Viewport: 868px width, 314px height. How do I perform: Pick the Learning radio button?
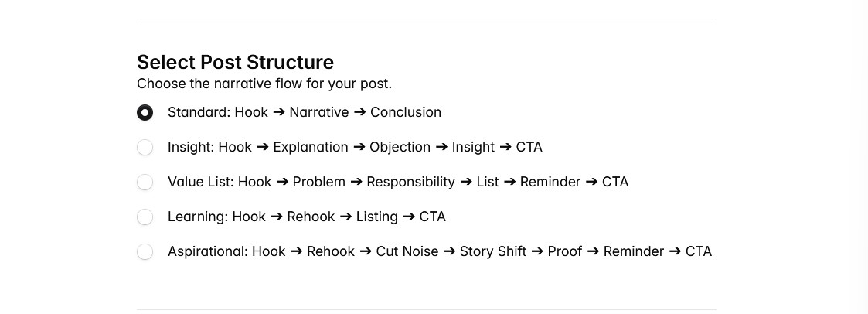tap(145, 217)
